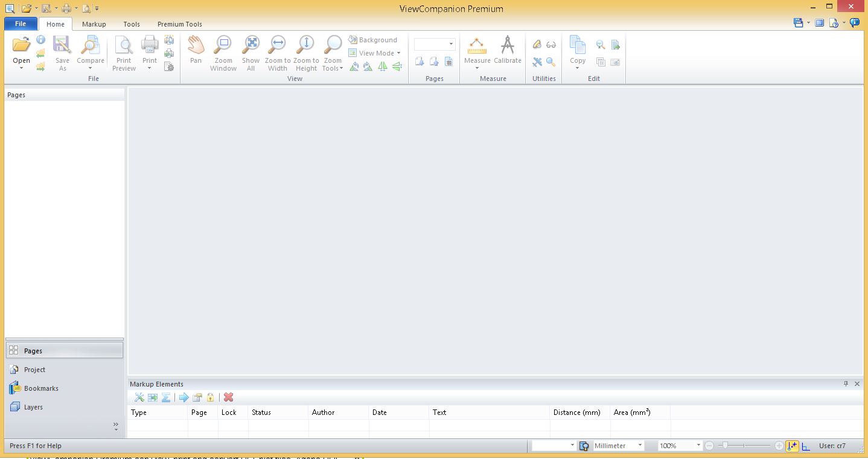Click the Save As icon
Viewport: 868px width, 459px height.
62,45
